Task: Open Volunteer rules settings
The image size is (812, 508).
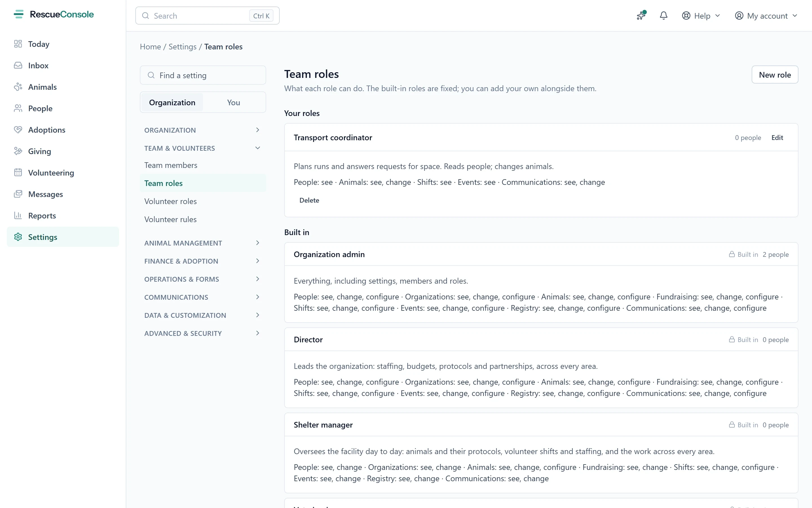Action: pos(203,219)
